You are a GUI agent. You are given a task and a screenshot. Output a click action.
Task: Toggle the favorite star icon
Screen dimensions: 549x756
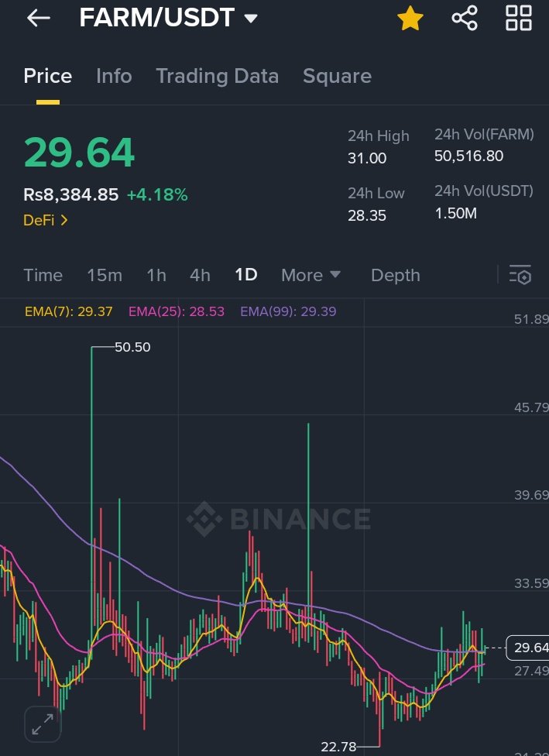pyautogui.click(x=410, y=19)
